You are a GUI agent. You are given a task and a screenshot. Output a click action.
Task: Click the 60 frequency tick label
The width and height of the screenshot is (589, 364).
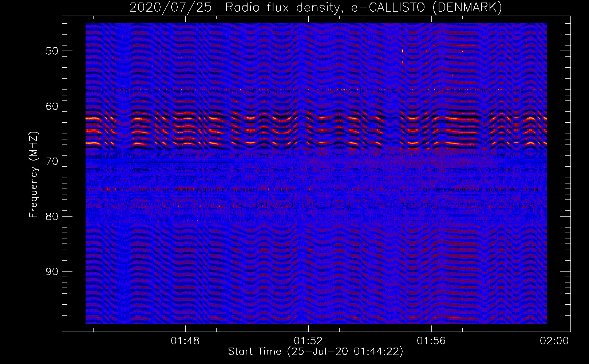point(52,106)
